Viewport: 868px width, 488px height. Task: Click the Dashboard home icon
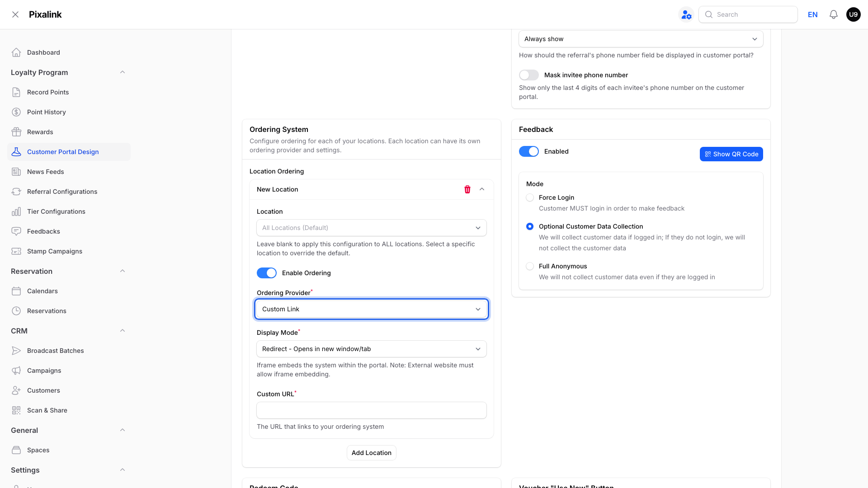[x=16, y=52]
